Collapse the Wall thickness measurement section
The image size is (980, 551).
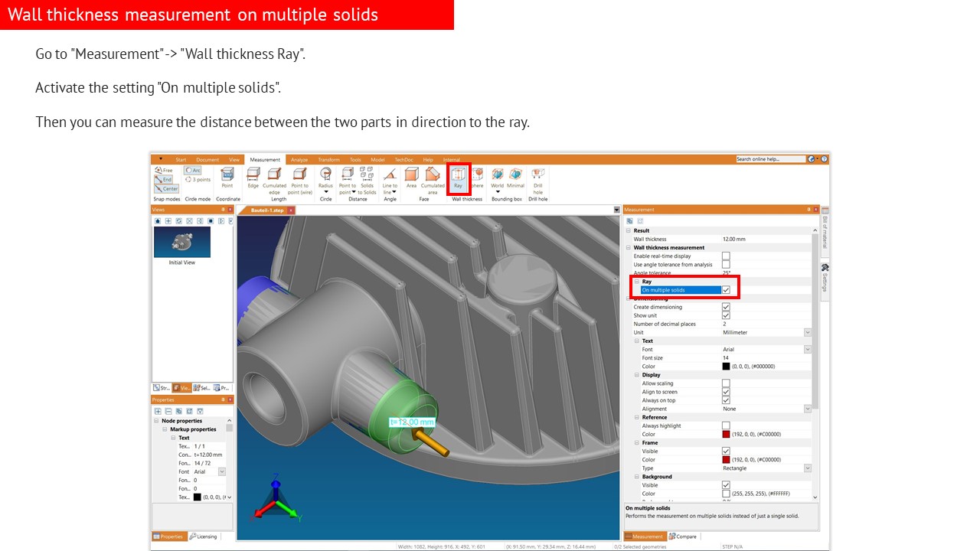629,248
